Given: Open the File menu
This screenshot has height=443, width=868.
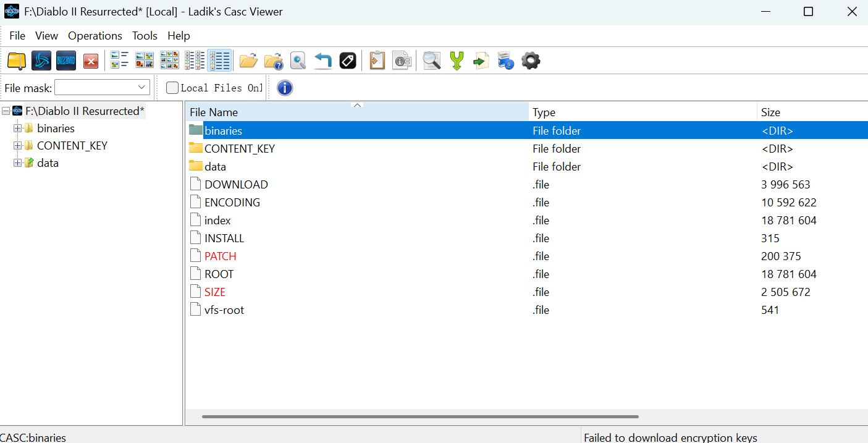Looking at the screenshot, I should 17,36.
